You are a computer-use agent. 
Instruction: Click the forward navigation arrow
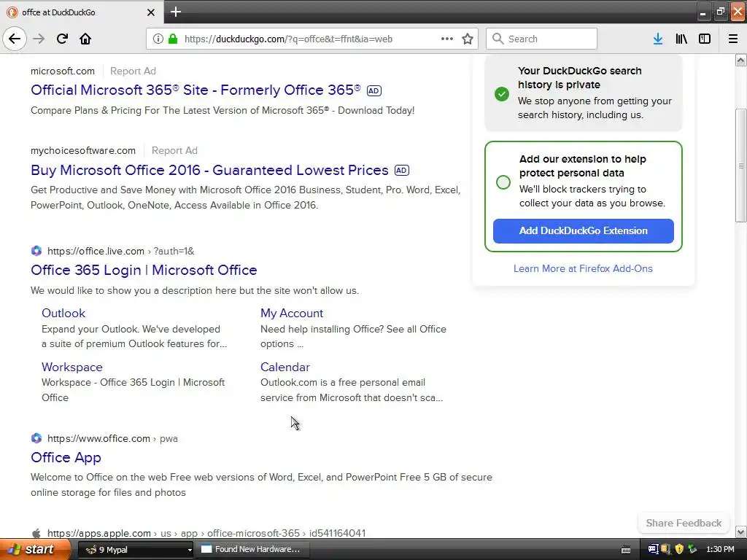[x=39, y=39]
